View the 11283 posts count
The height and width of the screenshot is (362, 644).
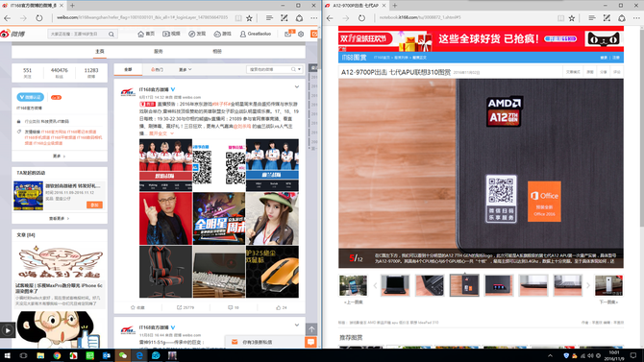pos(91,73)
